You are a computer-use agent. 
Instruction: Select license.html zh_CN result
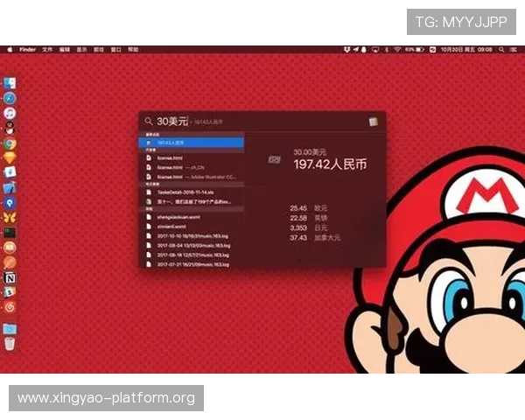click(191, 167)
